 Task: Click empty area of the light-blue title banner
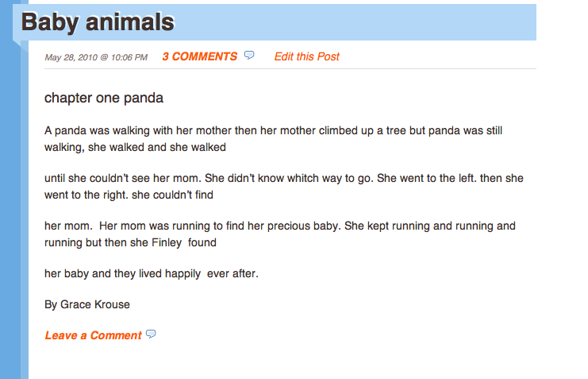click(x=355, y=22)
